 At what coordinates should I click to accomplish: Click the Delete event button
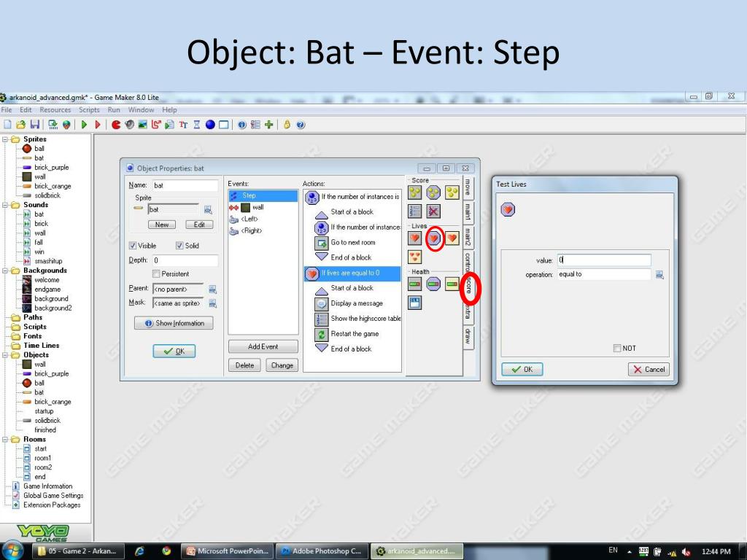pyautogui.click(x=244, y=365)
